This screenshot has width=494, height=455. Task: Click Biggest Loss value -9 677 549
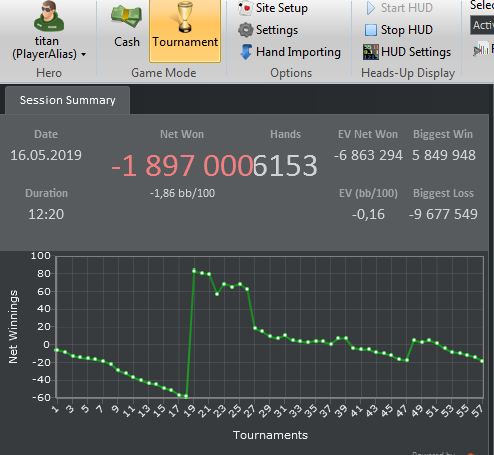[x=443, y=214]
